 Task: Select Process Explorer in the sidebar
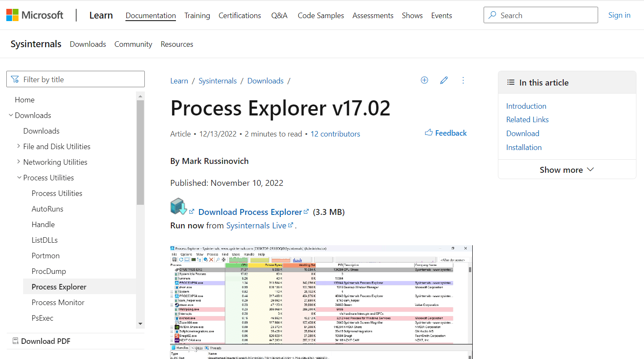[80, 287]
